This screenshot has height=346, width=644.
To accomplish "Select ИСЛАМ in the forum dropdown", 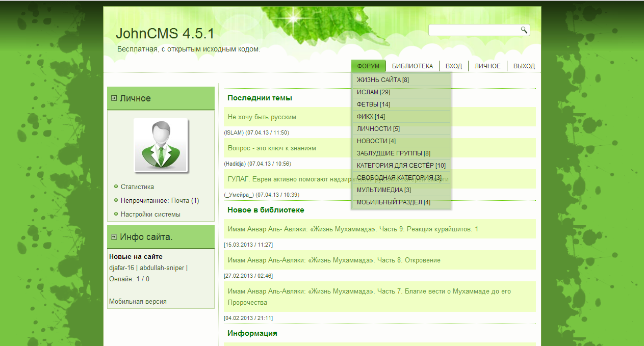I will pyautogui.click(x=373, y=92).
